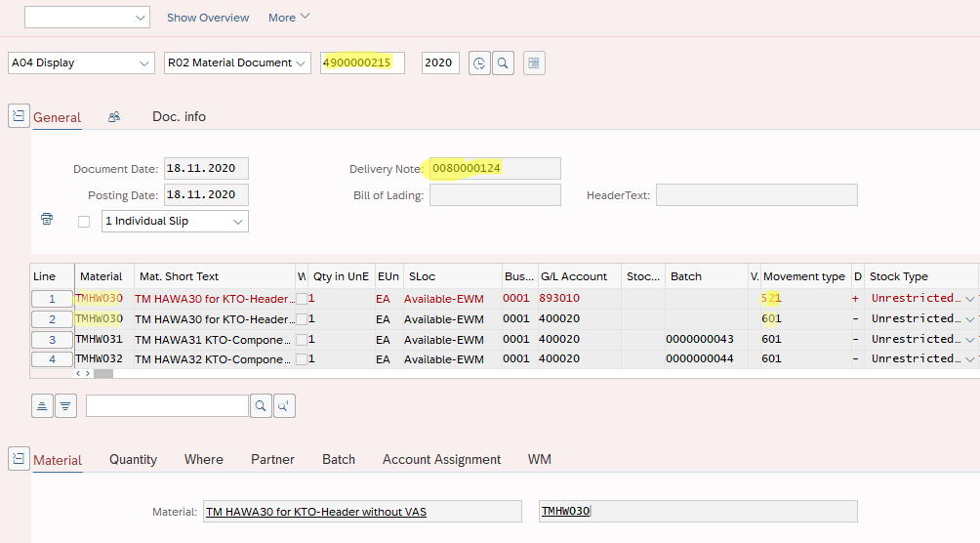Click the Movement type column header
980x543 pixels.
804,276
